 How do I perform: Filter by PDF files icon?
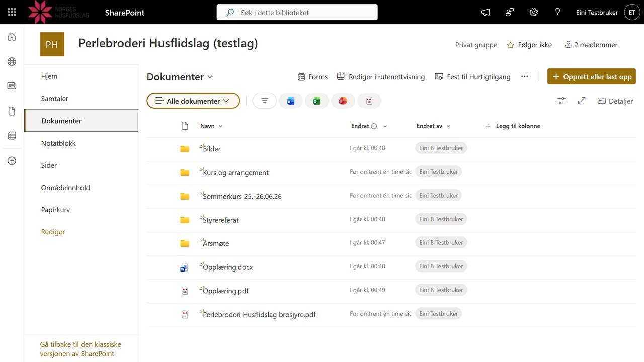point(369,101)
